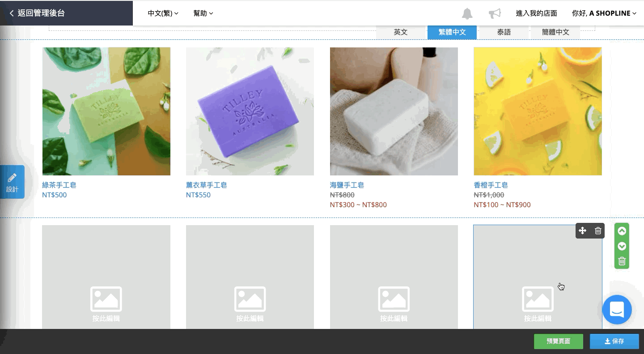Image resolution: width=644 pixels, height=354 pixels.
Task: Open the 香橙手工皂 product link
Action: tap(491, 185)
